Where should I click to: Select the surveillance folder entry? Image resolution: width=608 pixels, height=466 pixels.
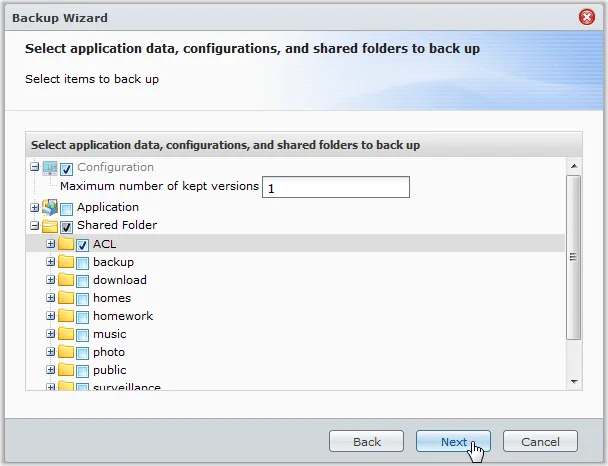pyautogui.click(x=126, y=387)
